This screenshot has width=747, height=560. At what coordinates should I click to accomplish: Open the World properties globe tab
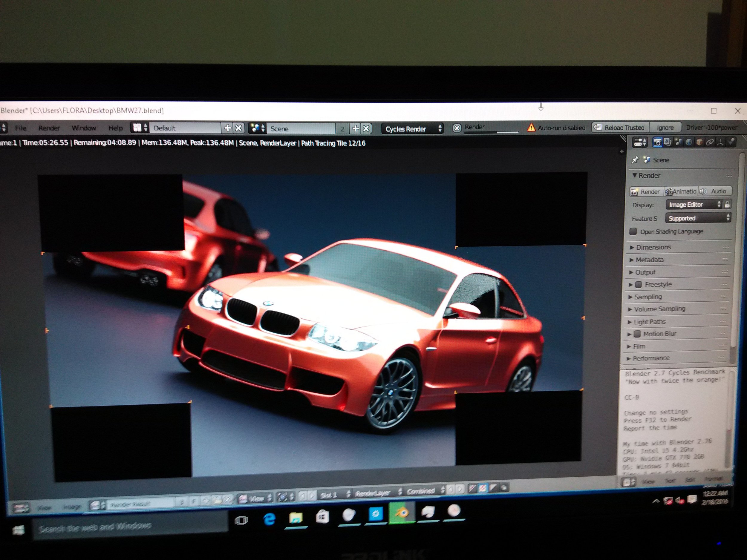click(x=688, y=142)
